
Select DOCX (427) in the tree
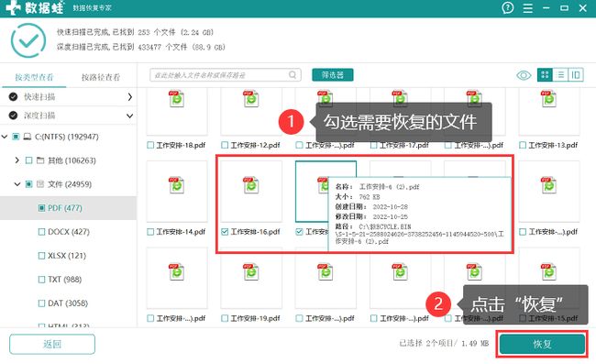point(69,232)
